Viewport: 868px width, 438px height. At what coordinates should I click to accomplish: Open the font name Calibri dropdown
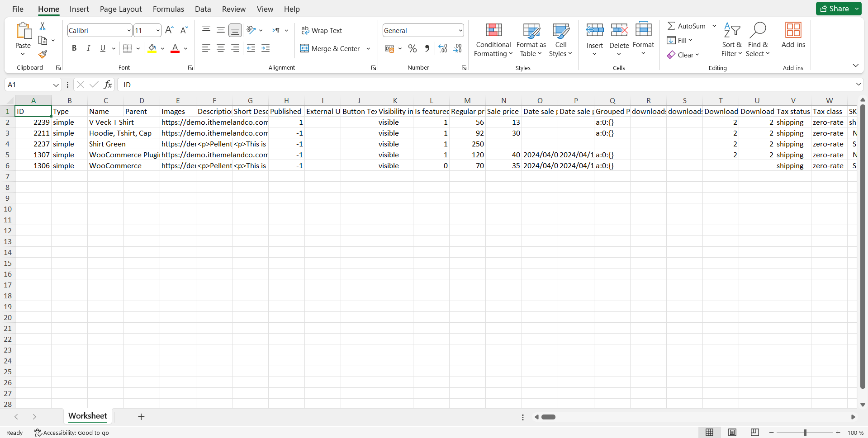pyautogui.click(x=128, y=31)
